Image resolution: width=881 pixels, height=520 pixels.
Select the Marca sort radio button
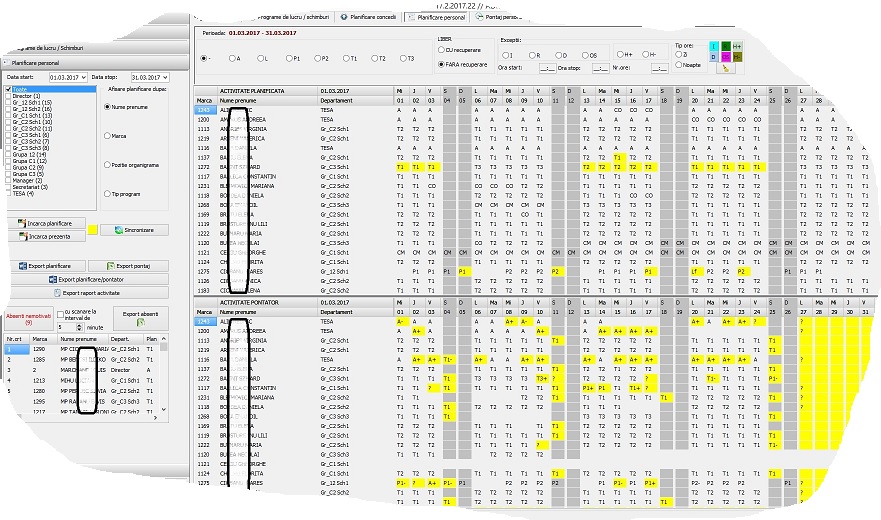pyautogui.click(x=107, y=136)
